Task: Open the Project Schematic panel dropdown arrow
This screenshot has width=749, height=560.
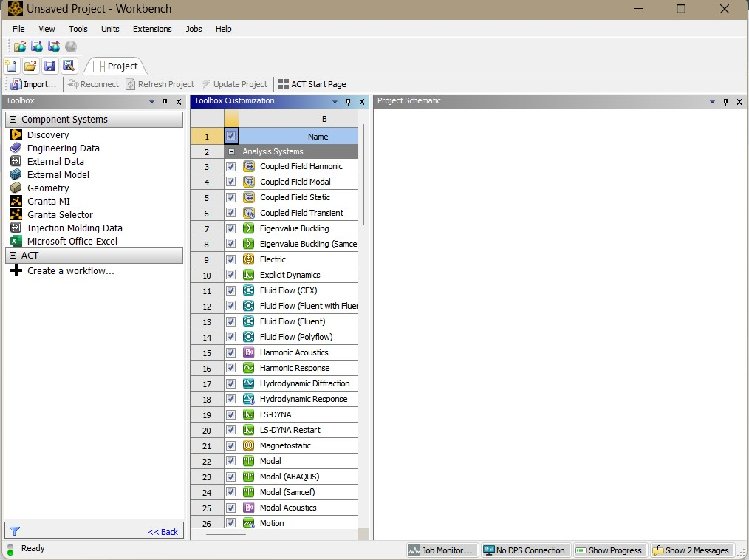Action: point(712,102)
